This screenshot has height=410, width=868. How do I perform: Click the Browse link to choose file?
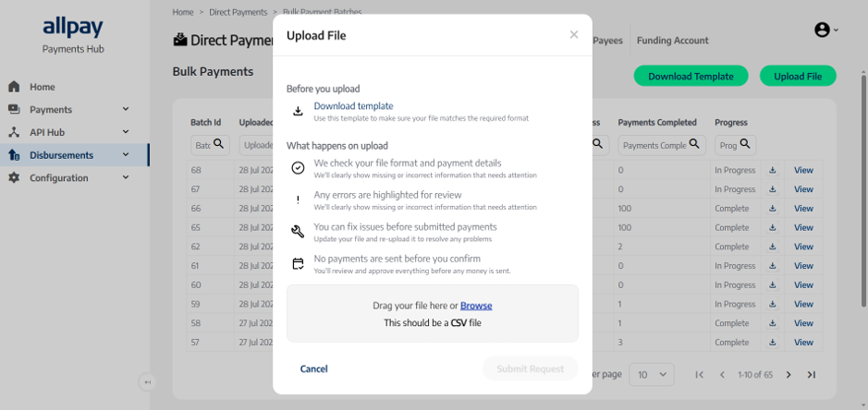(476, 306)
